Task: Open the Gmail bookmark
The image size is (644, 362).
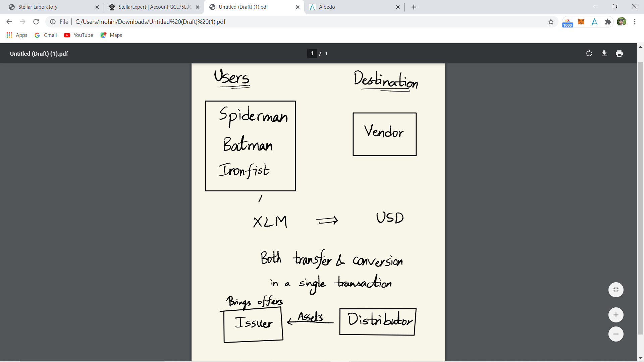Action: [46, 35]
